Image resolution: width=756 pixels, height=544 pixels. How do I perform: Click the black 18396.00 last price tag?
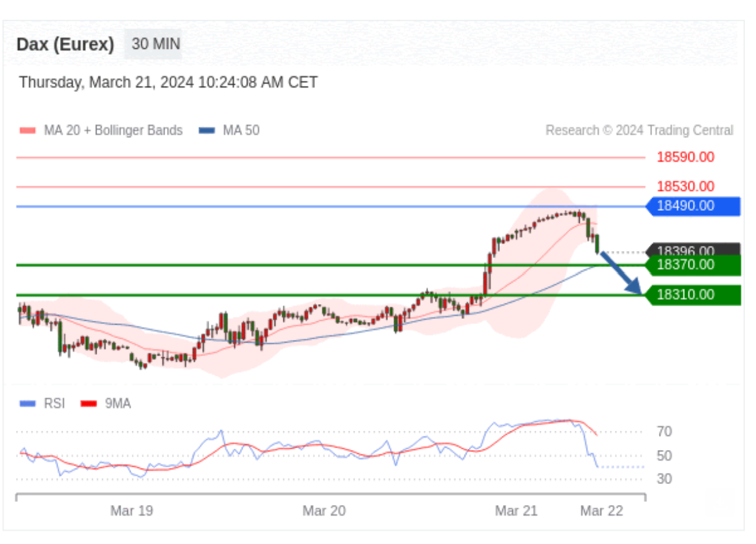point(693,250)
